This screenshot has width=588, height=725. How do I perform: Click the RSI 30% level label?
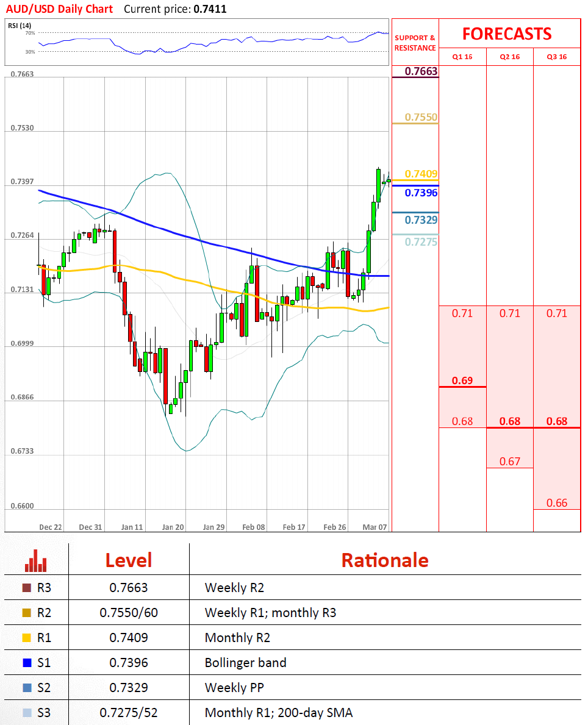30,52
